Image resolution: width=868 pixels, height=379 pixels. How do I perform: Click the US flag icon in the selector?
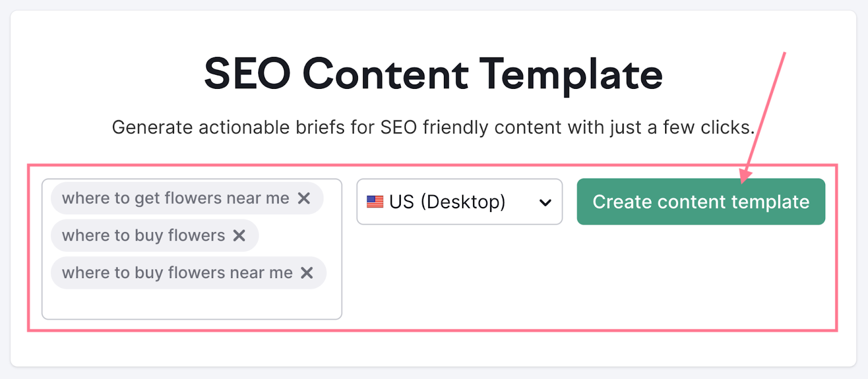point(375,202)
